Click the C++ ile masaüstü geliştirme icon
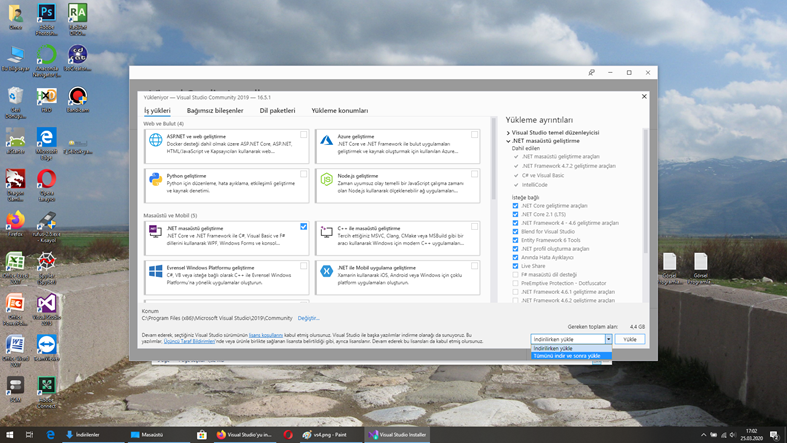787x443 pixels. 327,232
